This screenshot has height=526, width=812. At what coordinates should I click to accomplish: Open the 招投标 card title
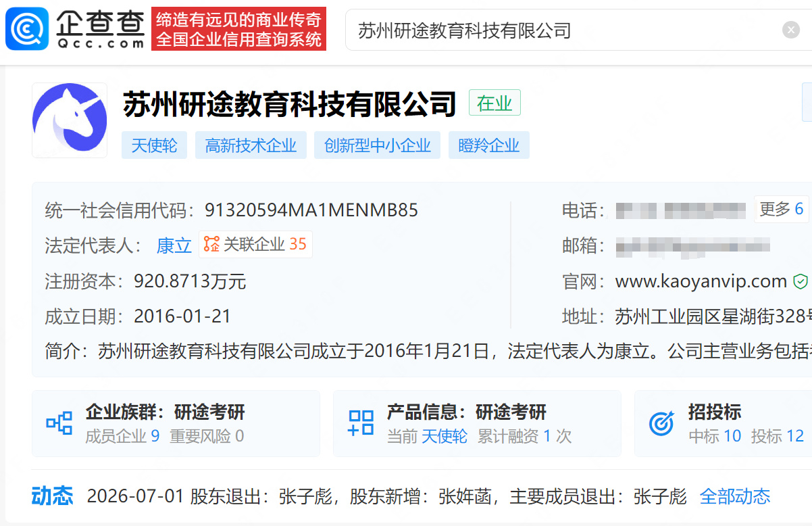coord(715,411)
